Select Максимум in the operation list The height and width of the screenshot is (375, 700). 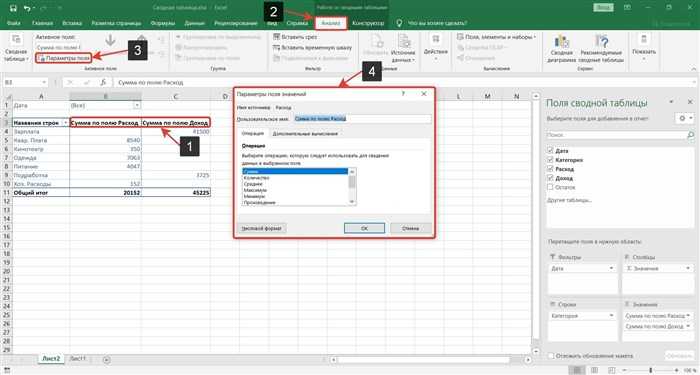pyautogui.click(x=295, y=190)
